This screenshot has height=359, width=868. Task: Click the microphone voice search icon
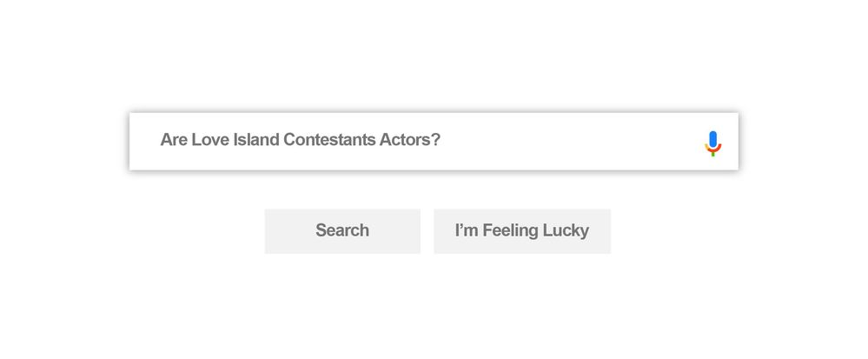(712, 143)
